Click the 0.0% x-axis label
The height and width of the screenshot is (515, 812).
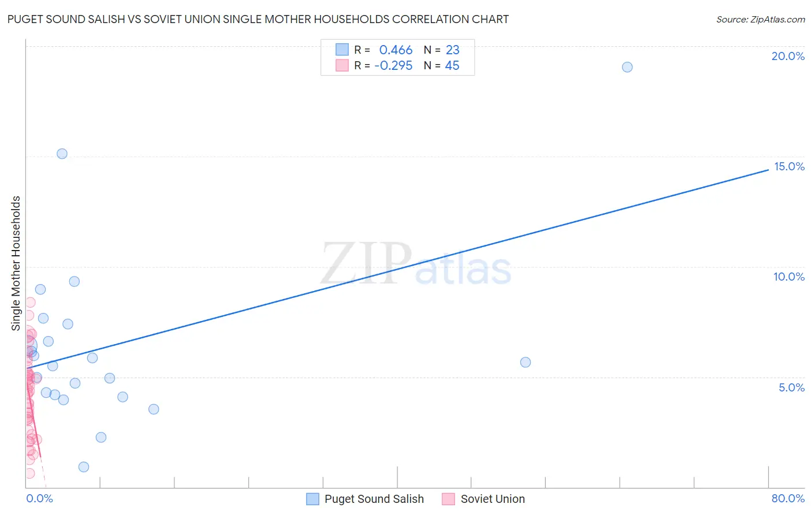pyautogui.click(x=39, y=498)
